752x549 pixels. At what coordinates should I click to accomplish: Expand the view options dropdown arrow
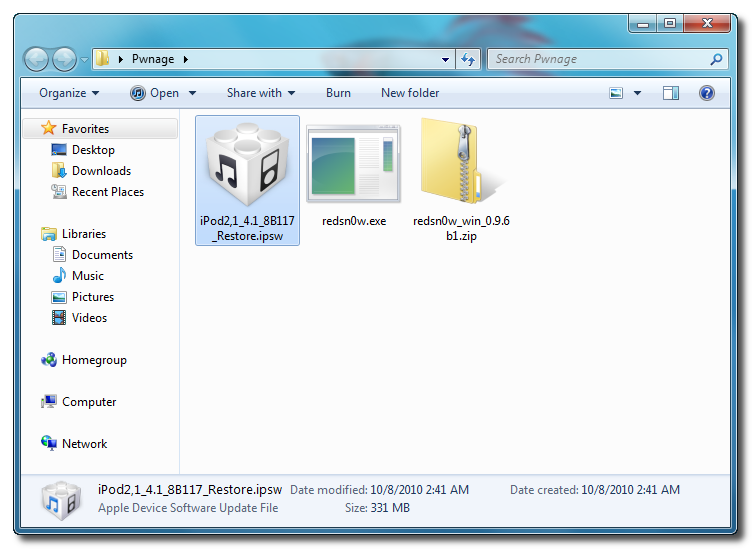[x=637, y=93]
